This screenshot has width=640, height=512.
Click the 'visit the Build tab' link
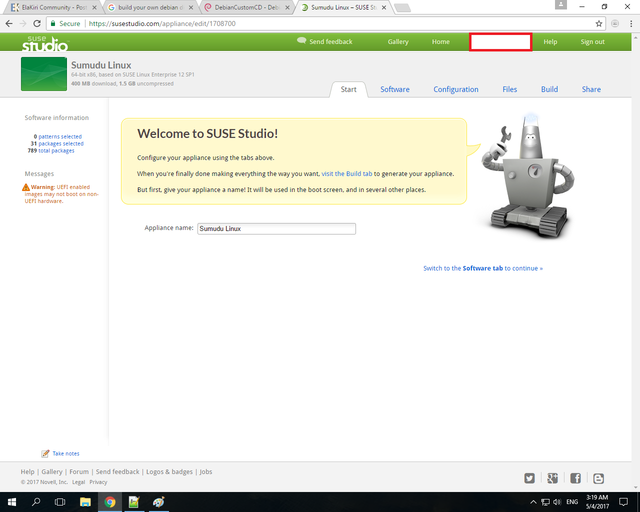[x=347, y=174]
